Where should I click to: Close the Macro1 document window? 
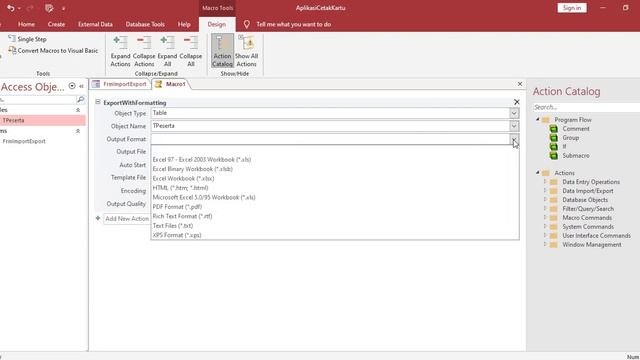tap(520, 84)
